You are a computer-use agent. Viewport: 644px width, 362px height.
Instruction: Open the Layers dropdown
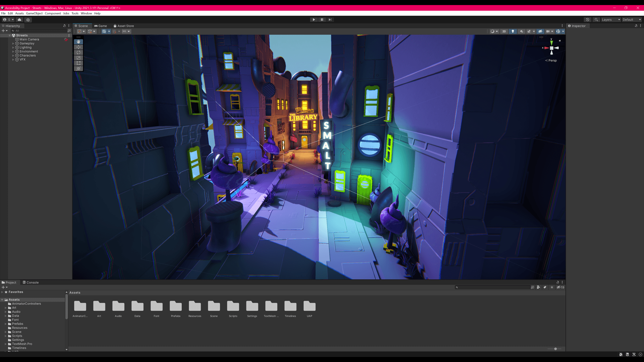click(x=611, y=19)
